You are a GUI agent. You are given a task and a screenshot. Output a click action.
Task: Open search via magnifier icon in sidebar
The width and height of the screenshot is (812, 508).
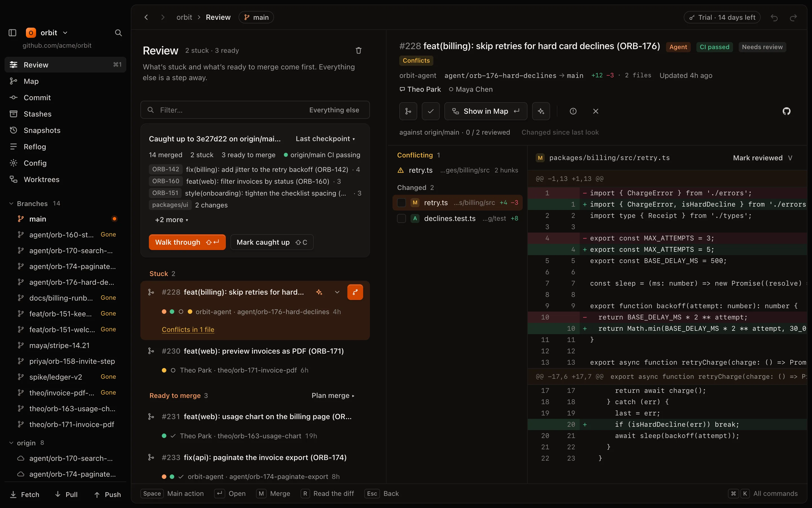point(118,32)
